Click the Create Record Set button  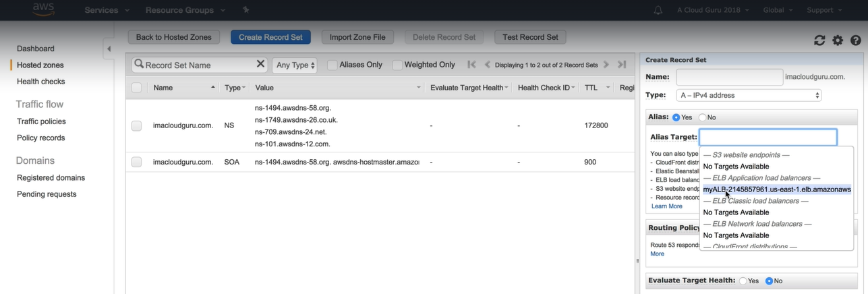[270, 37]
